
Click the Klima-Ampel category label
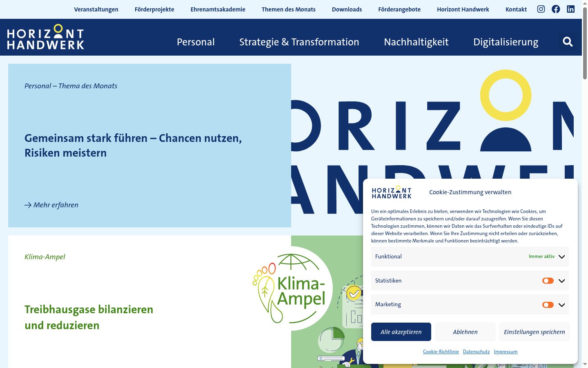(45, 257)
